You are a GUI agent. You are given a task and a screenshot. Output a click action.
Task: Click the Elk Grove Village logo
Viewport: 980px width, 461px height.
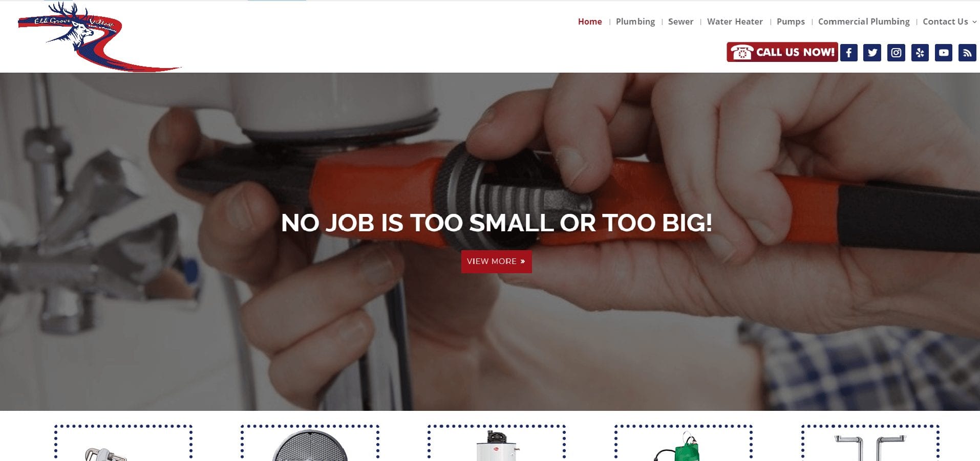click(x=99, y=37)
